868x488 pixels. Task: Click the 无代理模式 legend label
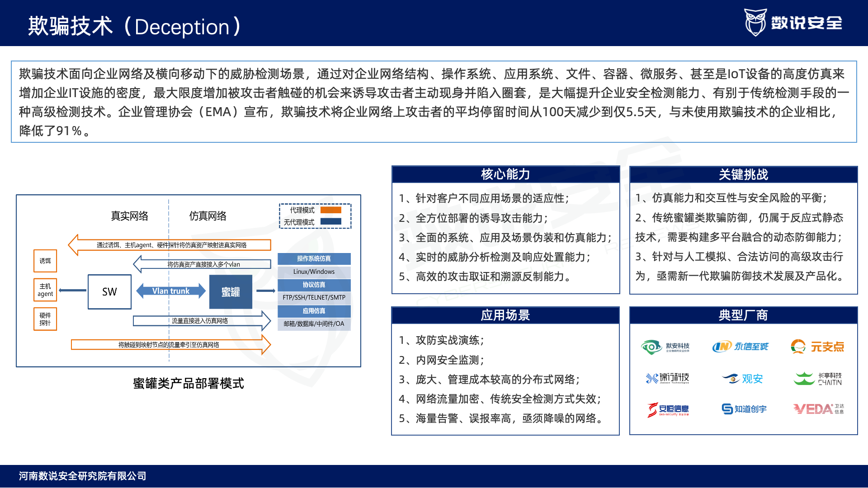click(299, 222)
